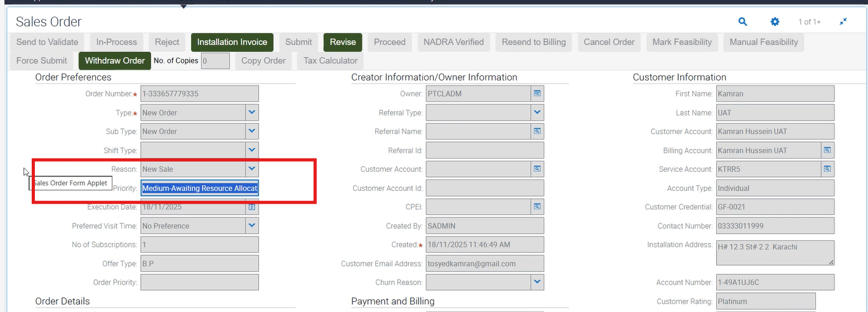Open the CPEI field lookup icon

pos(537,207)
